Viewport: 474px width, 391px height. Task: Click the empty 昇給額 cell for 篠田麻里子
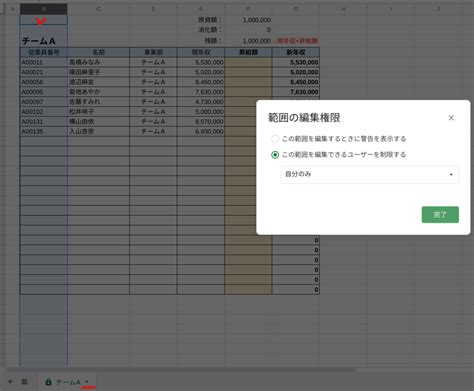(248, 72)
